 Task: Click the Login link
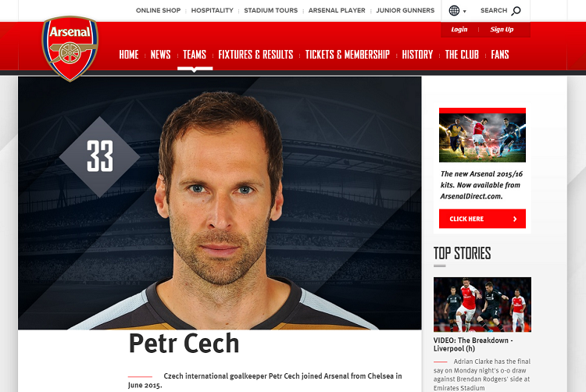coord(459,30)
